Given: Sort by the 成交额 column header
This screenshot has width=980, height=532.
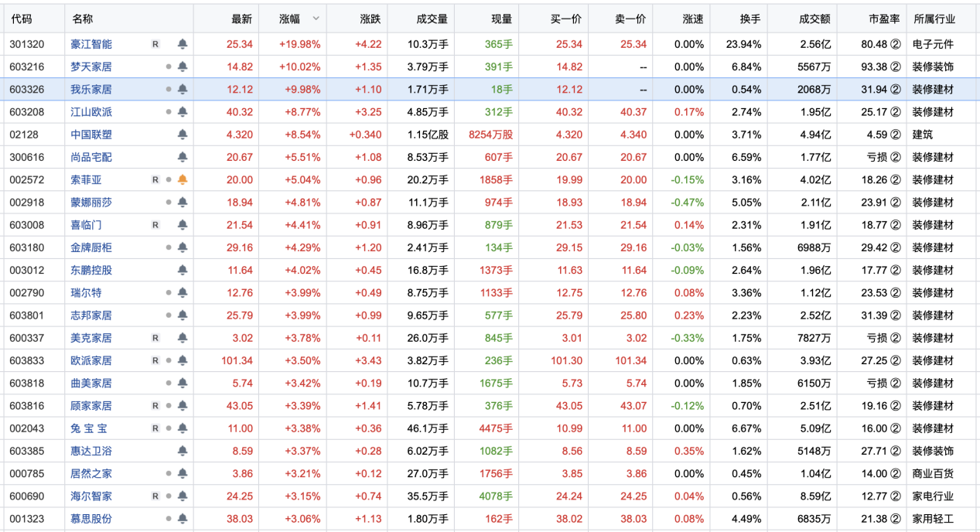Looking at the screenshot, I should tap(815, 18).
